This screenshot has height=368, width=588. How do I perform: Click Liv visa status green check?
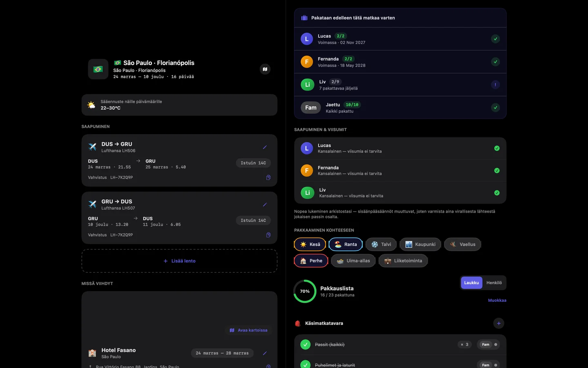pos(497,193)
